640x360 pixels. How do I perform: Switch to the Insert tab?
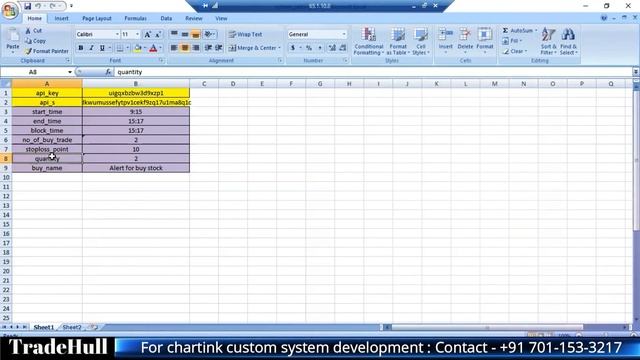pyautogui.click(x=62, y=18)
